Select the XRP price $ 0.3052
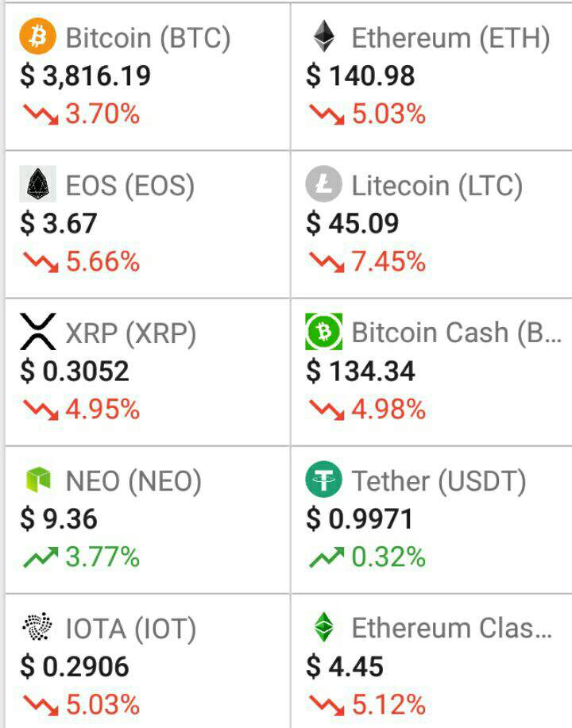 click(75, 372)
